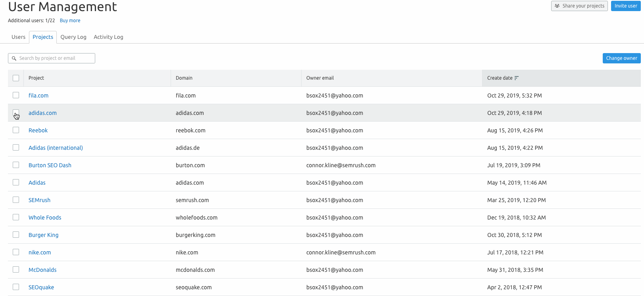Check the SEOquake row checkbox
This screenshot has width=644, height=296.
click(x=16, y=287)
